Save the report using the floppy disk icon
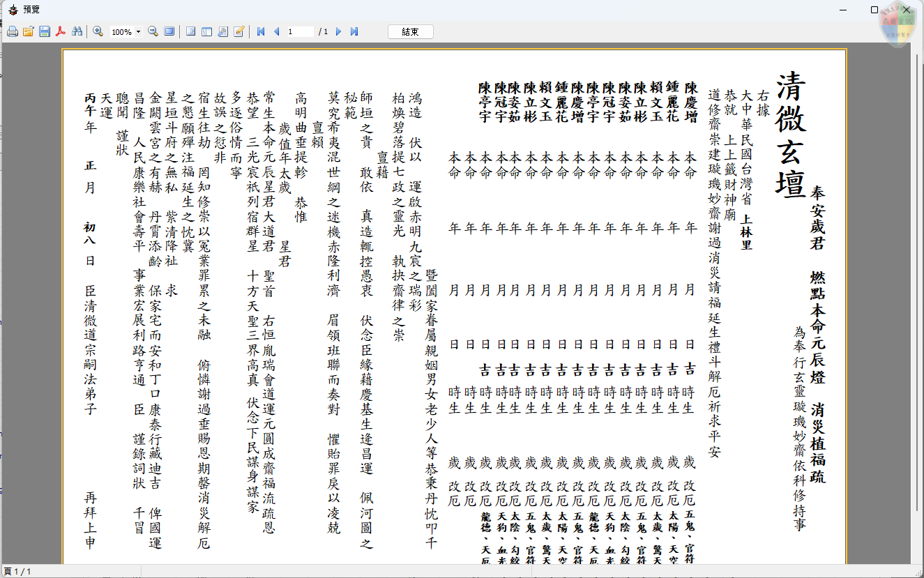924x578 pixels. pyautogui.click(x=44, y=32)
